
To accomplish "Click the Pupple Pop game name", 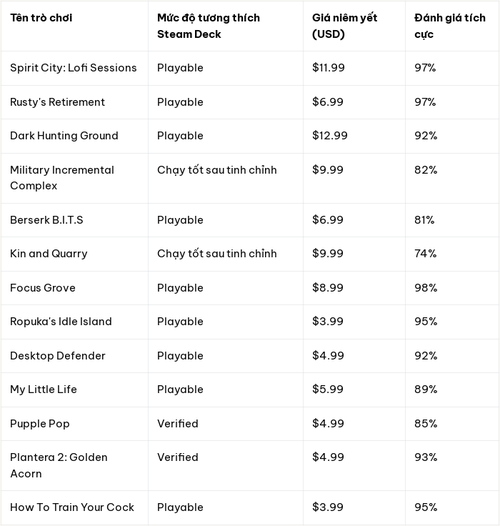I will point(40,424).
